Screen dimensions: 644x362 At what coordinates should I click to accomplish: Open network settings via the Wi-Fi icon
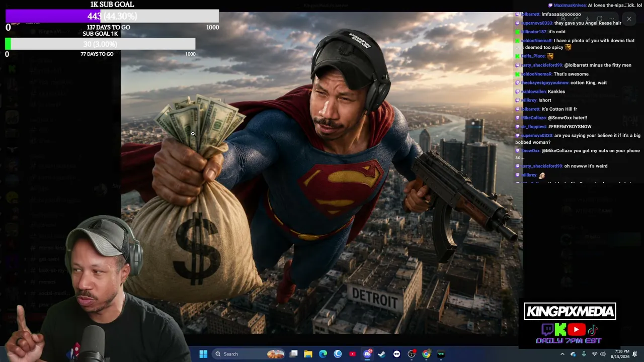point(594,354)
